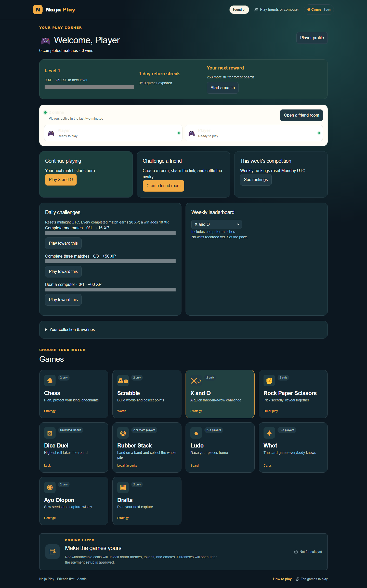The image size is (367, 588).
Task: Click the first online player's gamepad avatar
Action: click(51, 133)
